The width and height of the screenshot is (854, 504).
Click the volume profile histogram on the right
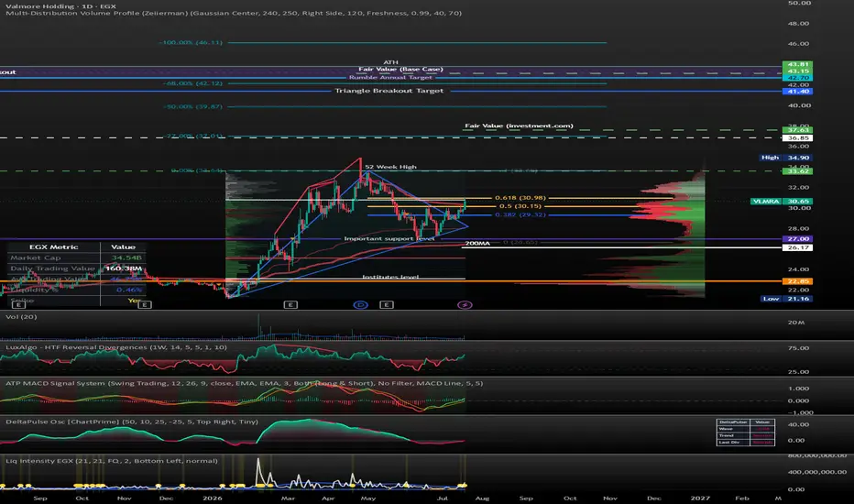[670, 235]
